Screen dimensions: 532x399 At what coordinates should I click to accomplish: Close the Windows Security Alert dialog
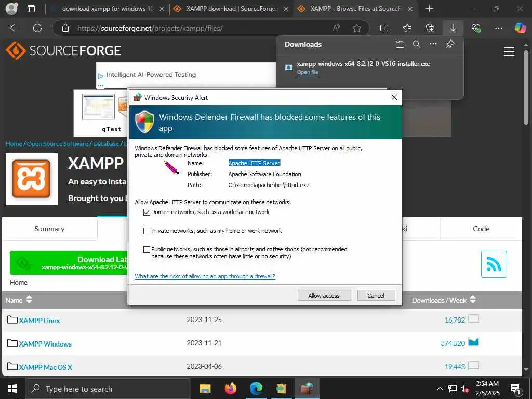[x=394, y=97]
